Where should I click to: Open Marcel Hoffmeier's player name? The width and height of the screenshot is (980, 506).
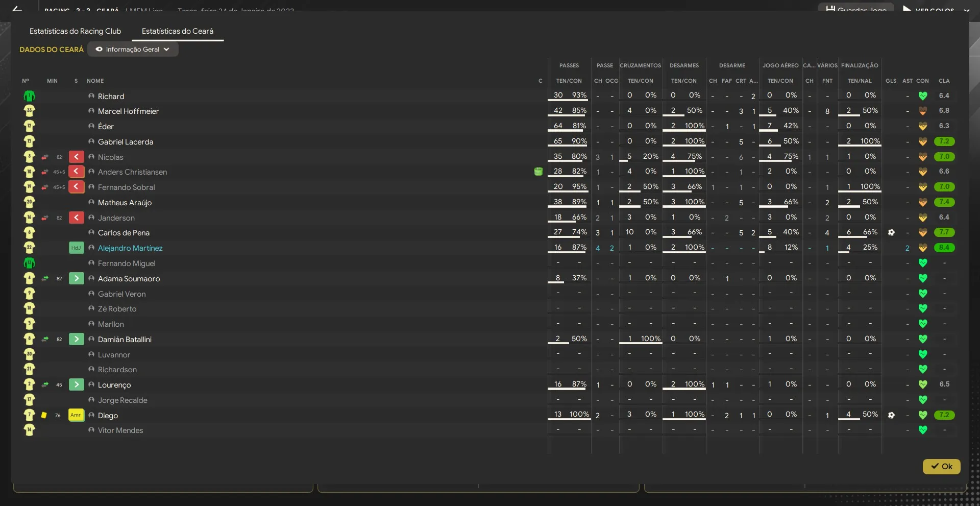point(128,111)
